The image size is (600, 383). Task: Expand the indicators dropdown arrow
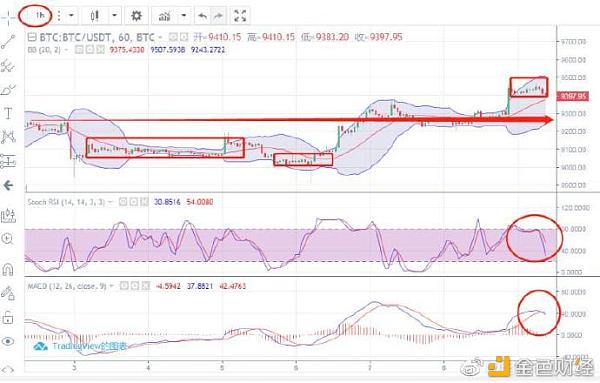coord(184,16)
